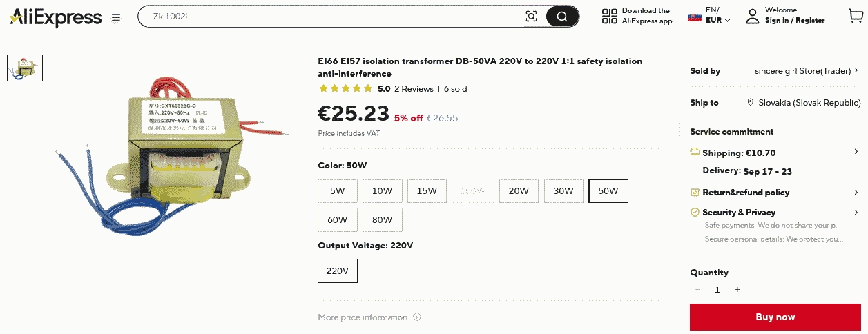Expand the Shipping €10.70 details
This screenshot has width=868, height=334.
[x=856, y=153]
